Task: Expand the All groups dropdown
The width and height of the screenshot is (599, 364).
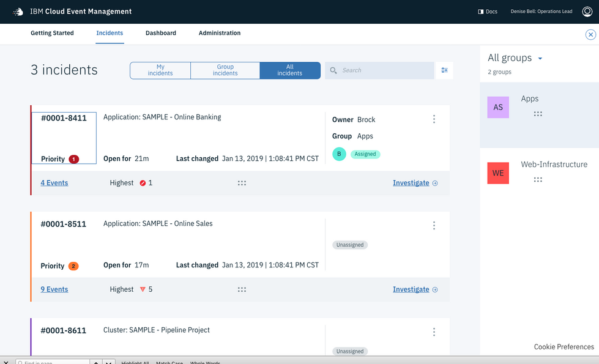Action: click(x=540, y=59)
